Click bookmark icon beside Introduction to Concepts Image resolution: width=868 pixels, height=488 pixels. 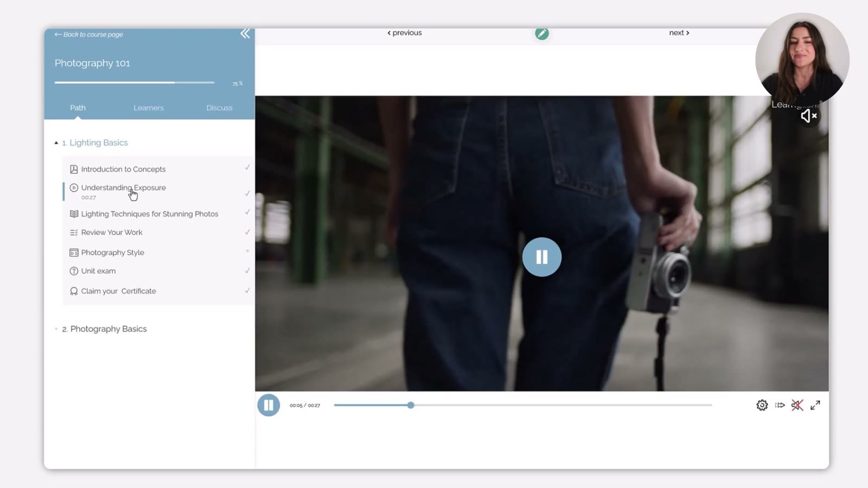74,169
